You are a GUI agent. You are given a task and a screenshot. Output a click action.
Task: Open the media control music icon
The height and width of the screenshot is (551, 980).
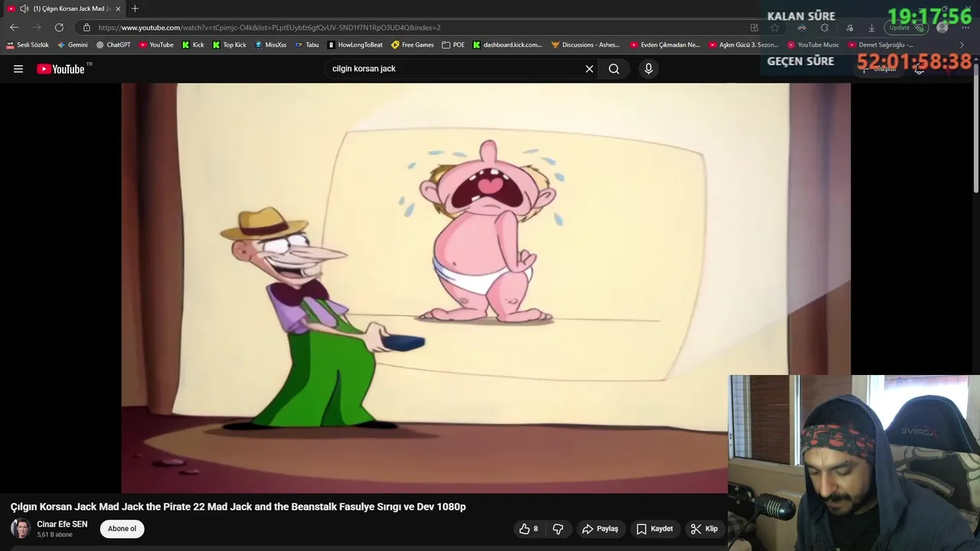(849, 28)
